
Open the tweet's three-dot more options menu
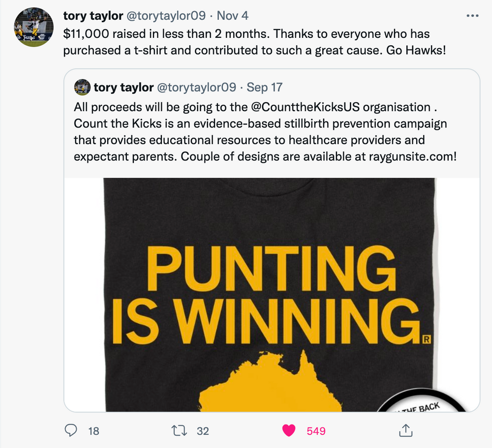click(472, 16)
